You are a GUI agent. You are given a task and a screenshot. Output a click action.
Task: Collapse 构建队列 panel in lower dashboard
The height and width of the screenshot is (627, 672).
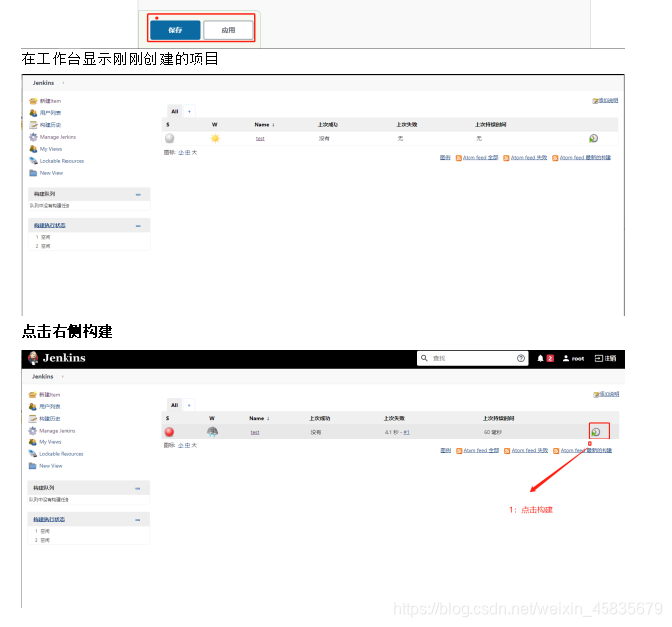tap(138, 488)
